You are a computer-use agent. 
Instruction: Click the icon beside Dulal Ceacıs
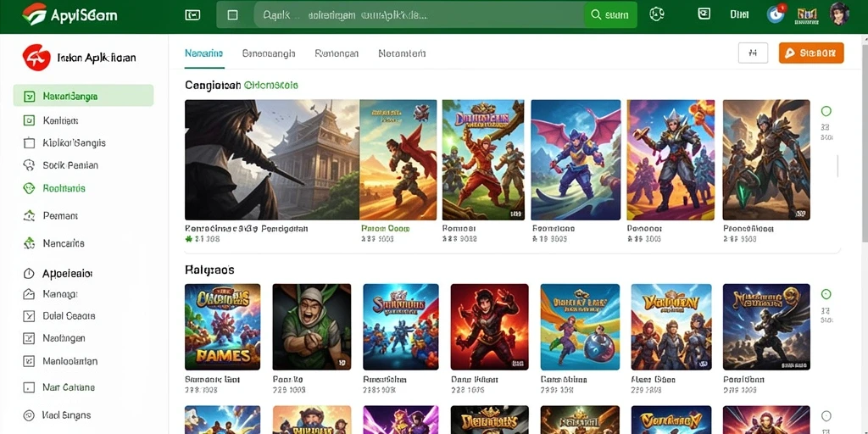[30, 316]
